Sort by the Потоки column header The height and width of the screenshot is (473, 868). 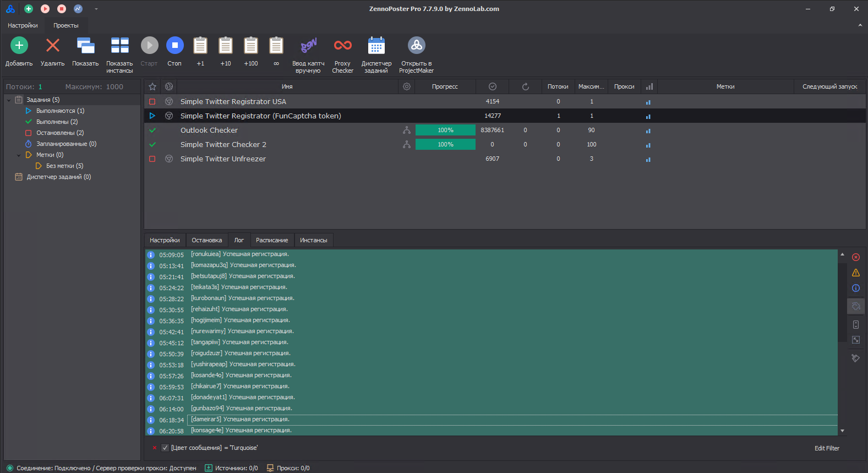pyautogui.click(x=558, y=86)
